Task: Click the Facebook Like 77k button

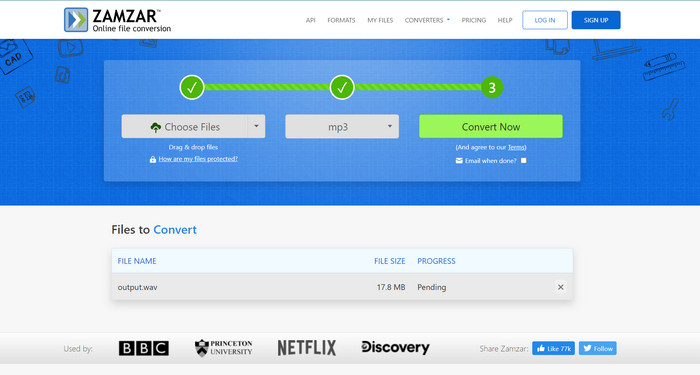Action: coord(553,348)
